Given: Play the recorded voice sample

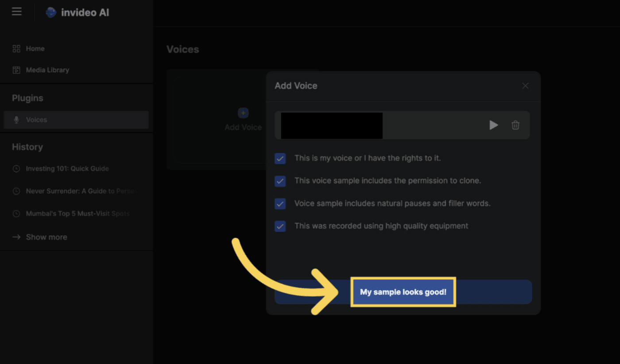Looking at the screenshot, I should point(493,125).
